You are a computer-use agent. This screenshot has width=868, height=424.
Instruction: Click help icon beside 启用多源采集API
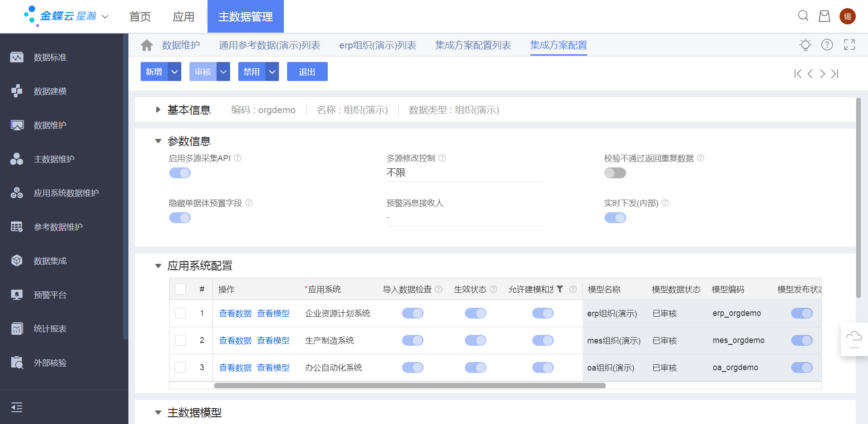pos(237,158)
